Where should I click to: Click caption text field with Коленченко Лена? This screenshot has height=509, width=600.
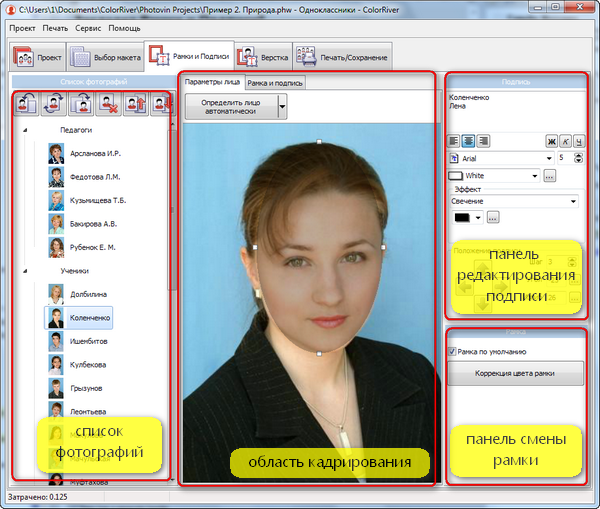(516, 111)
